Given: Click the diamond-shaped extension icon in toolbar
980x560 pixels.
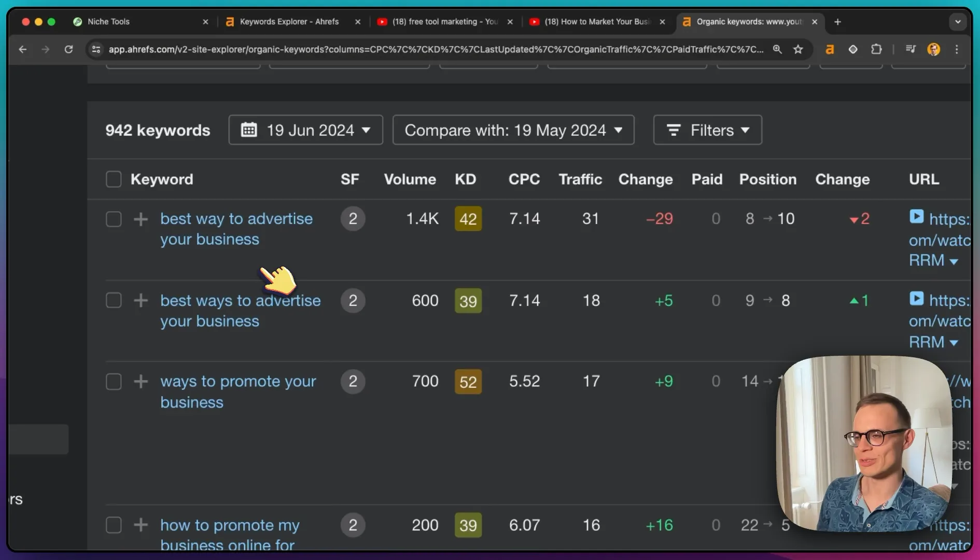Looking at the screenshot, I should (x=853, y=49).
